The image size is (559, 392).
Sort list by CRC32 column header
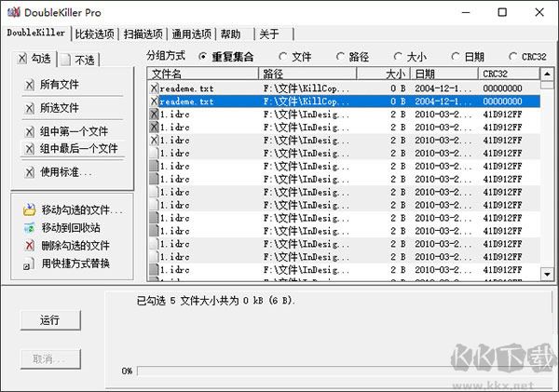point(509,74)
